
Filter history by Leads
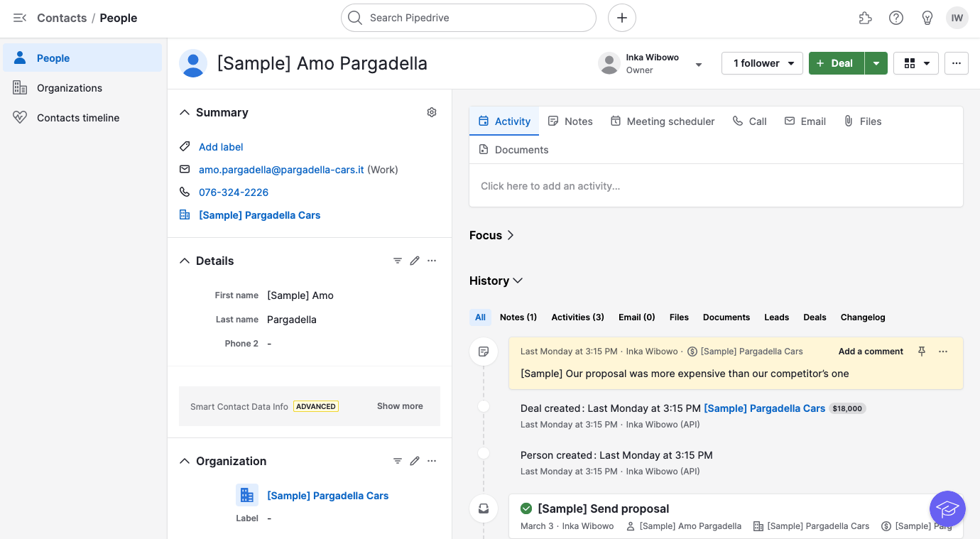tap(776, 317)
